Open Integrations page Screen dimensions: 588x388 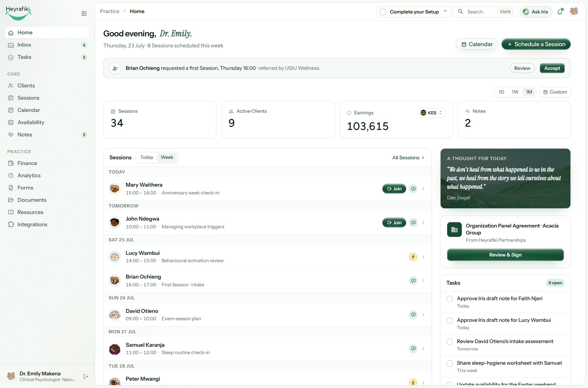47,225
